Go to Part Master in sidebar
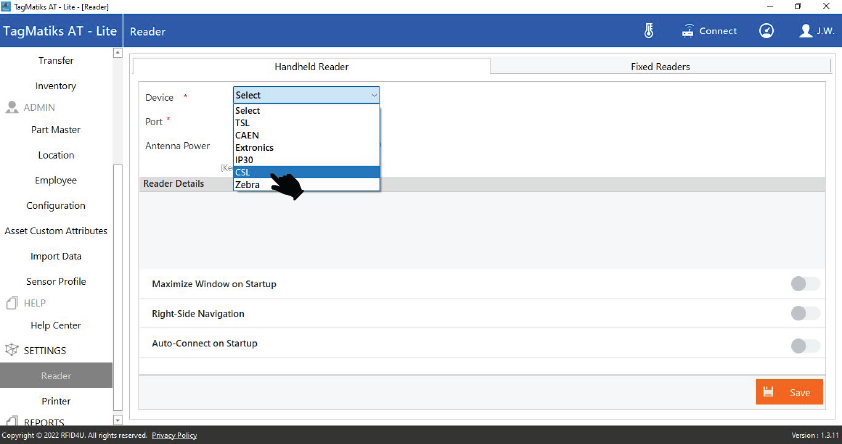Screen dimensions: 842x444 click(x=56, y=130)
